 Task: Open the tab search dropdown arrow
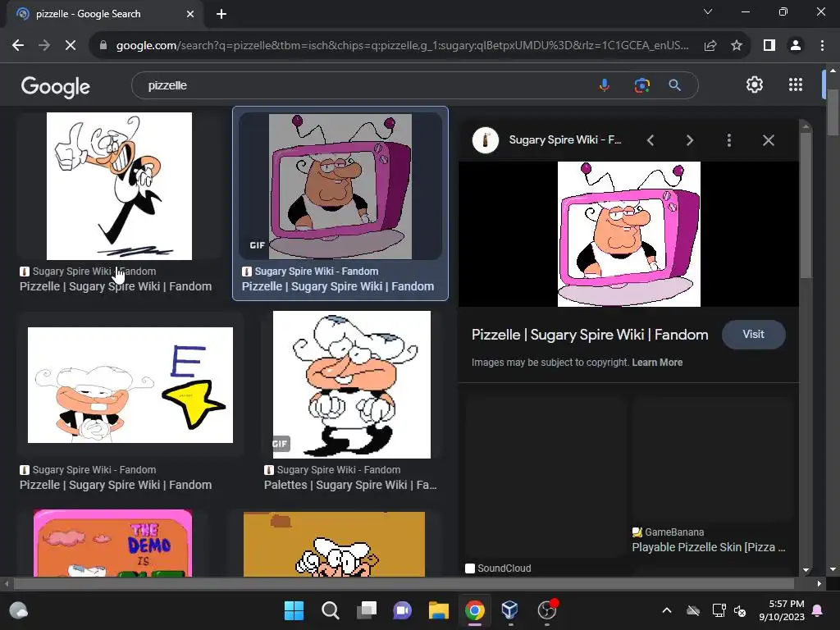click(x=708, y=11)
